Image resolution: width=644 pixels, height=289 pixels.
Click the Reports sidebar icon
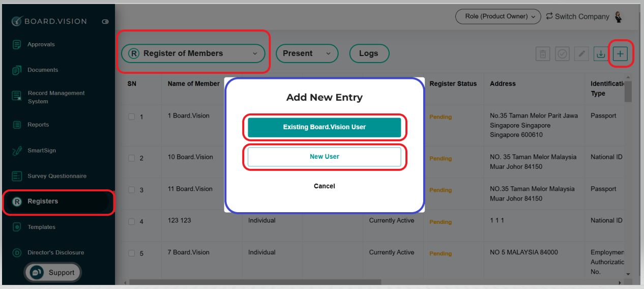coord(17,125)
